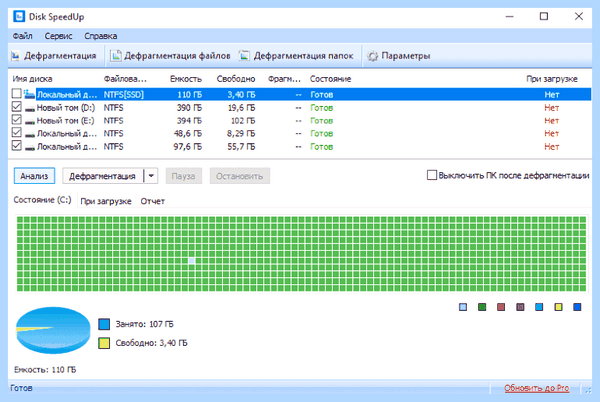This screenshot has height=402, width=600.
Task: Open the Справка menu
Action: (x=101, y=36)
